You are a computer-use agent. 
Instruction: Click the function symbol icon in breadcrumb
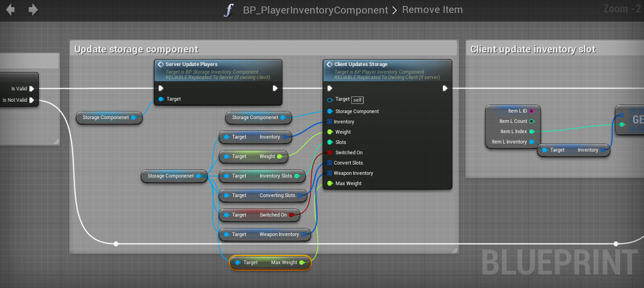[x=229, y=10]
